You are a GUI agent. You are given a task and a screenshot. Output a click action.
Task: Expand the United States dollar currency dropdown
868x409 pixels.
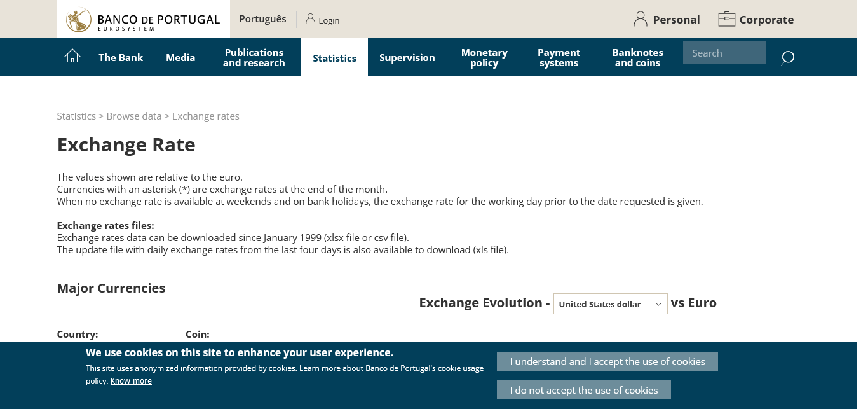pos(610,304)
